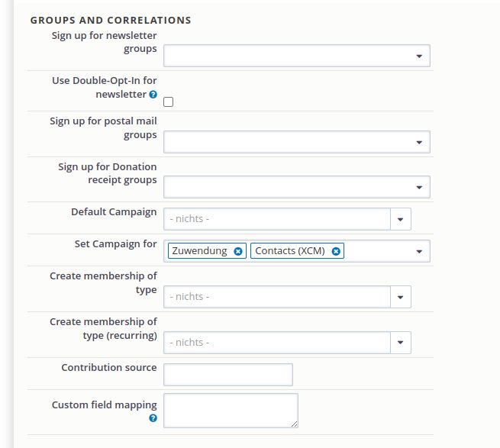Remove the Contacts (XCM) tag
500x448 pixels.
(336, 251)
